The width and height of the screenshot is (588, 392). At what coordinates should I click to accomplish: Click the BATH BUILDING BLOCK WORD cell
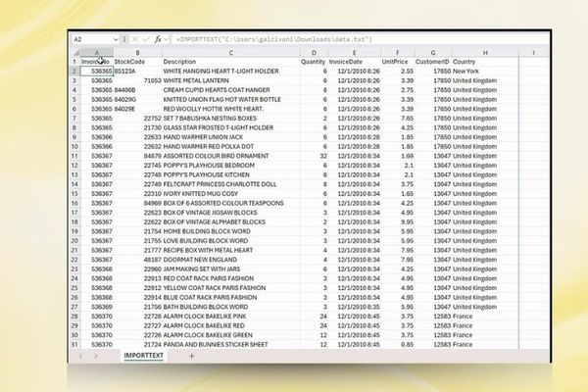231,307
